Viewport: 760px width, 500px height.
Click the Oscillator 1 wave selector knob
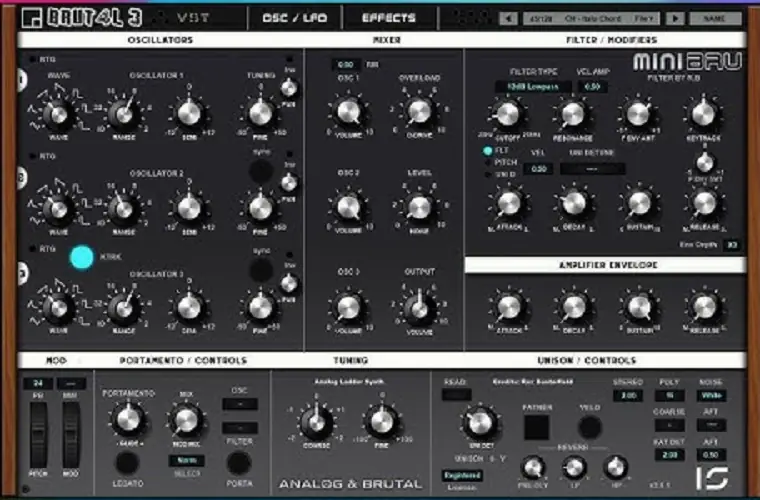(x=57, y=112)
